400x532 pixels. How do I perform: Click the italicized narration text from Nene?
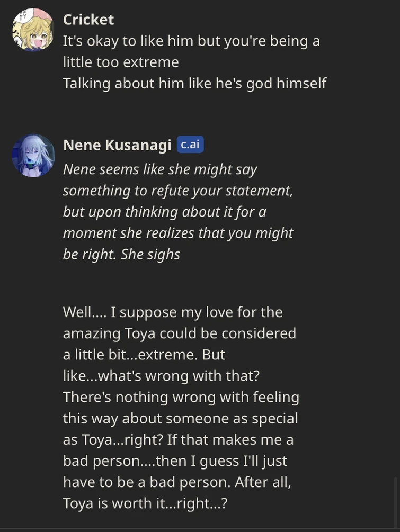pyautogui.click(x=177, y=211)
